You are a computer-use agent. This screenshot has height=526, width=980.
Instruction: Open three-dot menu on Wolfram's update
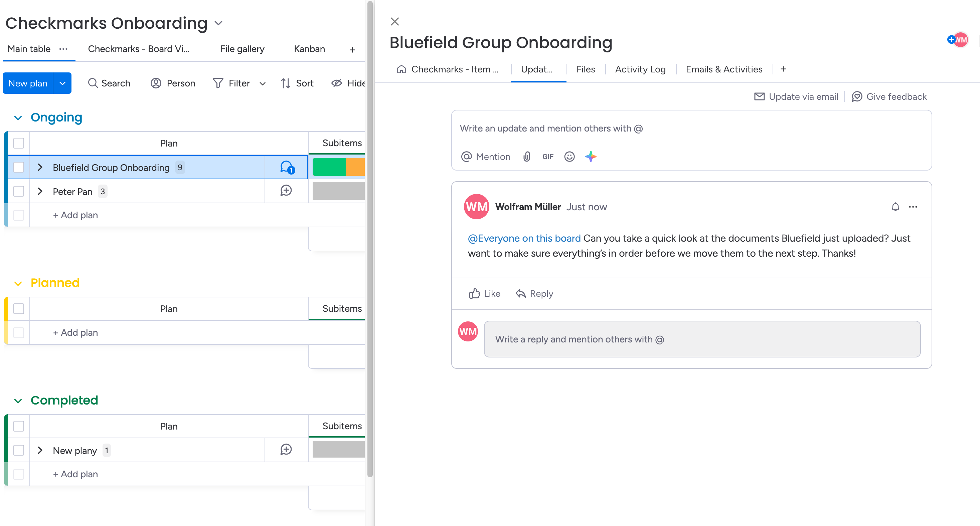tap(913, 207)
